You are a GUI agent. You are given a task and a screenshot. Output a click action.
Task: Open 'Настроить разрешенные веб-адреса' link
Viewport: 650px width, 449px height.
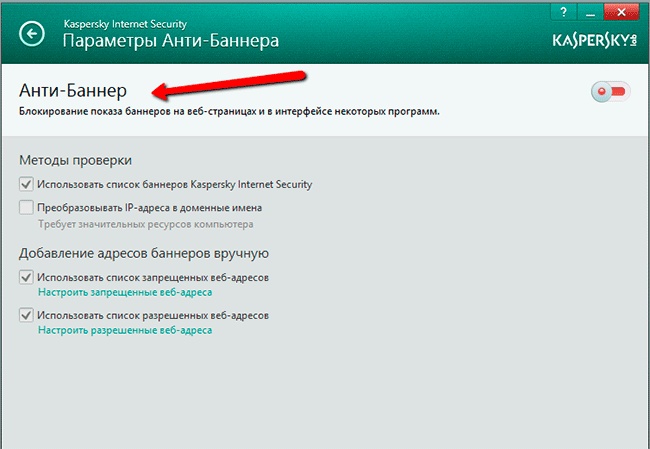tap(125, 330)
